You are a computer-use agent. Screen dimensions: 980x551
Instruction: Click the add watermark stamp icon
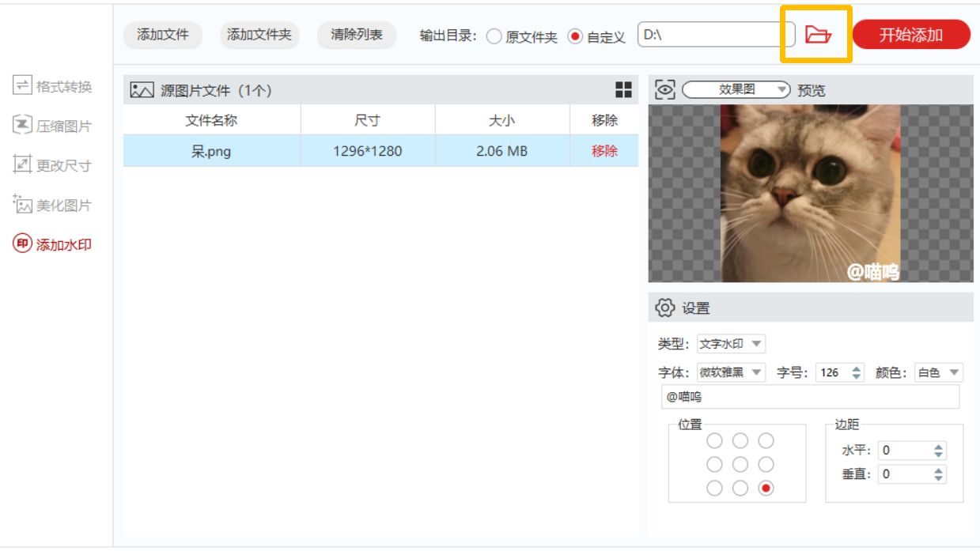pyautogui.click(x=22, y=243)
